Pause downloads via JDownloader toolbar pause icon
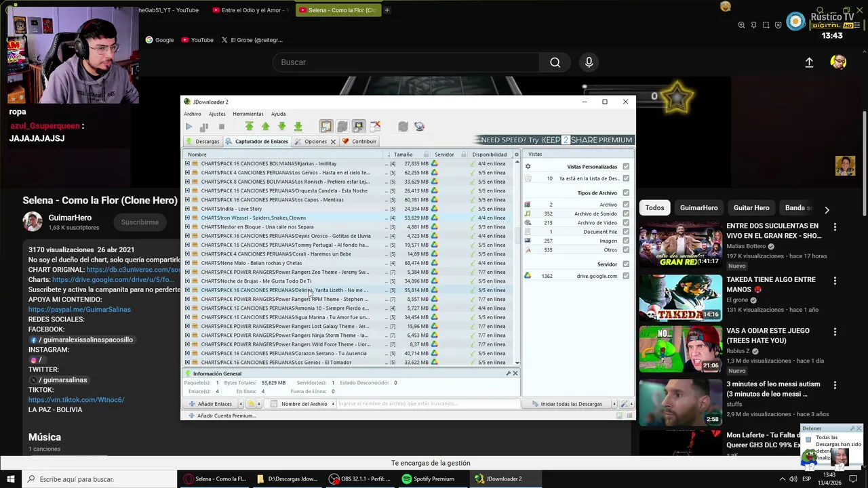 click(203, 127)
